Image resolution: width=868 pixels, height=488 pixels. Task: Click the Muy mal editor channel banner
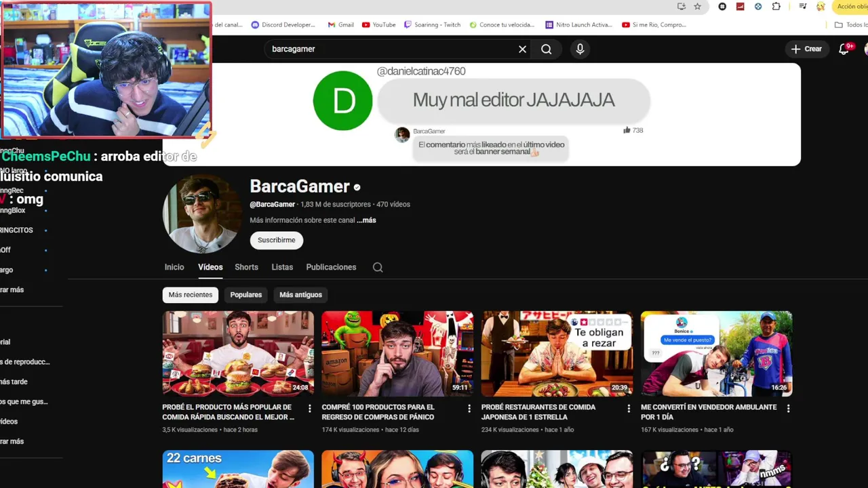(x=481, y=115)
